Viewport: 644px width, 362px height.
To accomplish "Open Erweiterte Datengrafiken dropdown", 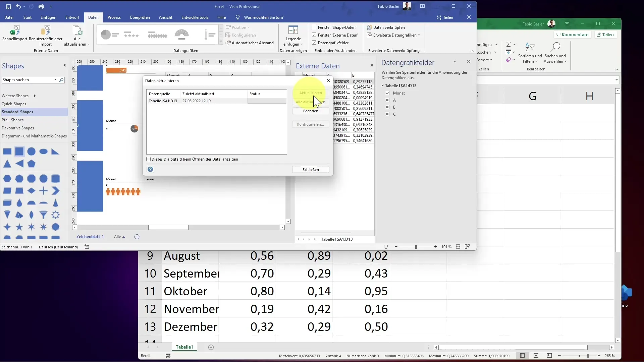I will 393,35.
